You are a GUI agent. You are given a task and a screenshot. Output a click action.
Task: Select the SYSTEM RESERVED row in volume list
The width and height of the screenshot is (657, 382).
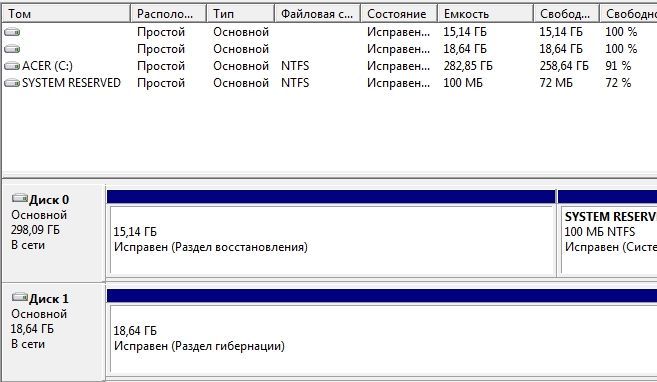pyautogui.click(x=329, y=83)
